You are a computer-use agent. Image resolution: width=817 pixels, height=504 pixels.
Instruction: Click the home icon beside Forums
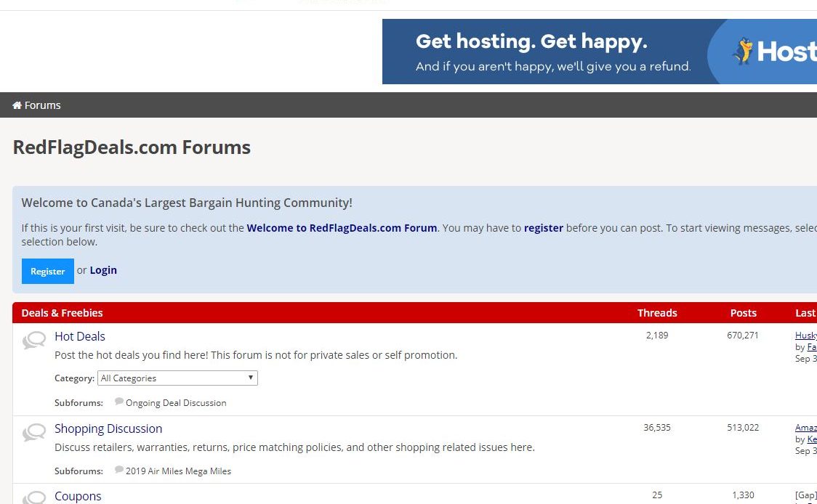tap(17, 105)
